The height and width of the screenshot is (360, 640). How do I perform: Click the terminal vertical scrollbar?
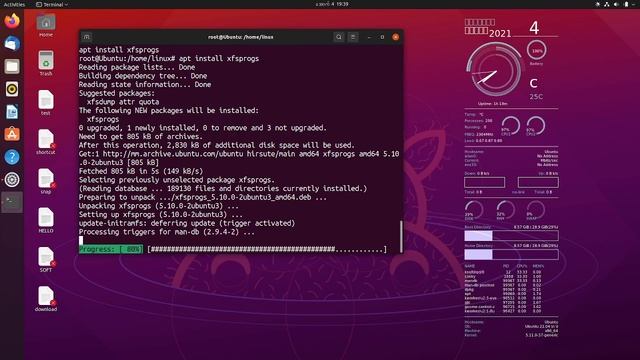[x=401, y=236]
